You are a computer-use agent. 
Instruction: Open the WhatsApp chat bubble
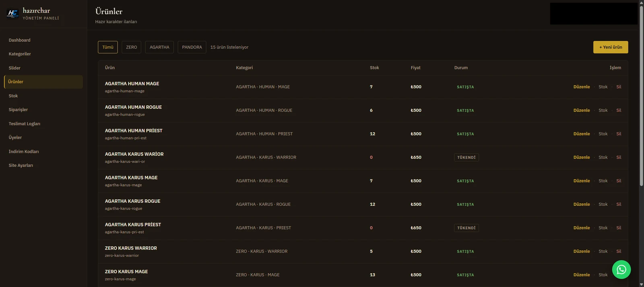pyautogui.click(x=621, y=270)
